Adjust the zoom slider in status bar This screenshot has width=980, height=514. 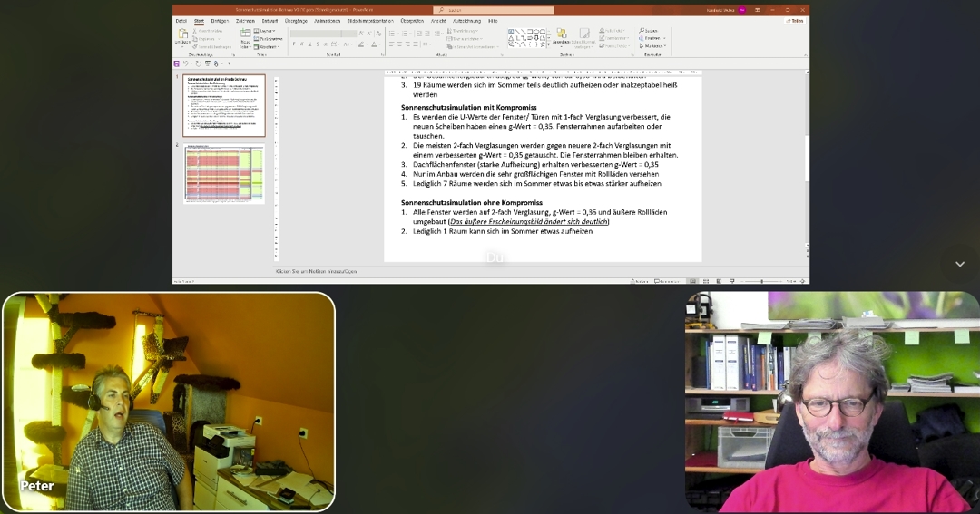point(762,281)
